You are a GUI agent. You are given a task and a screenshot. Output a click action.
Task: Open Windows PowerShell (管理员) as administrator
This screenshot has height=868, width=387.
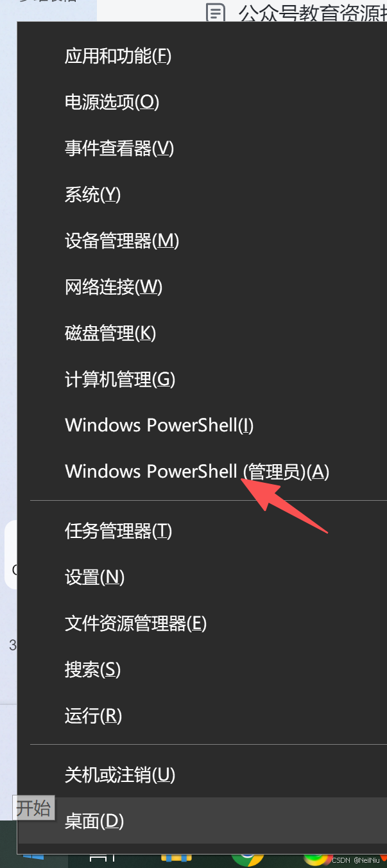pyautogui.click(x=202, y=472)
